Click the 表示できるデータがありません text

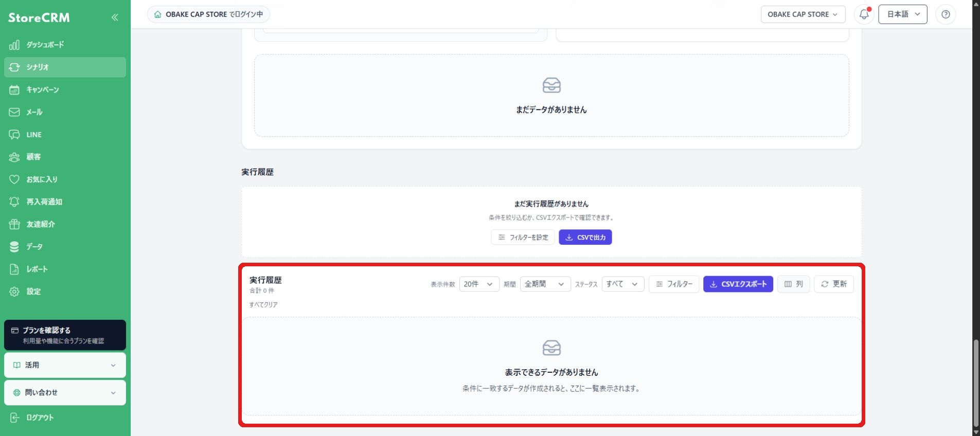point(551,372)
